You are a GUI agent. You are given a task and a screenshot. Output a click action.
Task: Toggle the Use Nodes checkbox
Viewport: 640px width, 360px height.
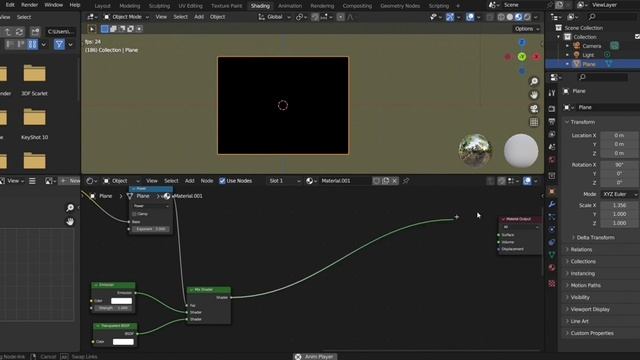222,181
